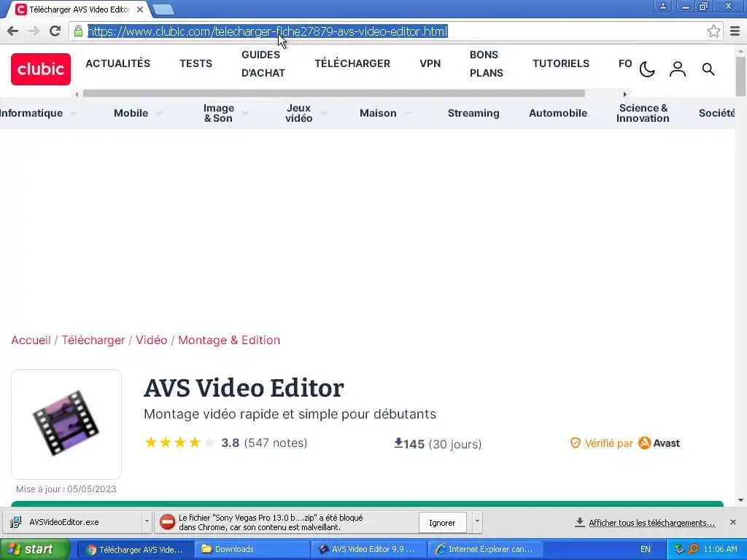Switch to AVS Video Editor 9.9 taskbar item
The width and height of the screenshot is (747, 560).
pyautogui.click(x=368, y=549)
